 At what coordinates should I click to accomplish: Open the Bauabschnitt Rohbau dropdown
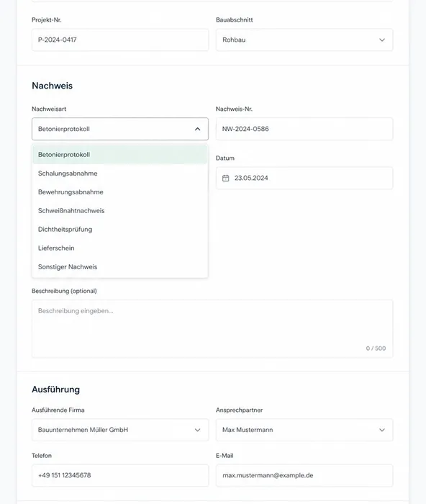pyautogui.click(x=304, y=40)
